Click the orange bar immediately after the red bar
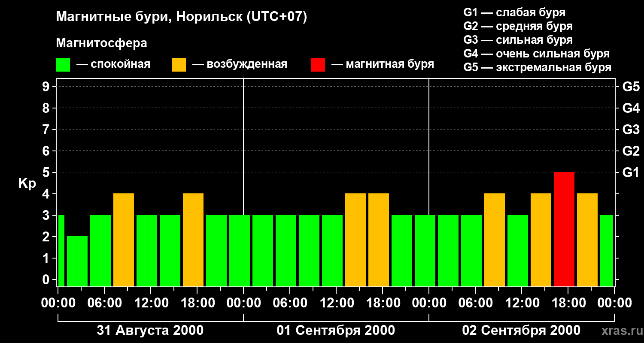644x343 pixels. [587, 240]
